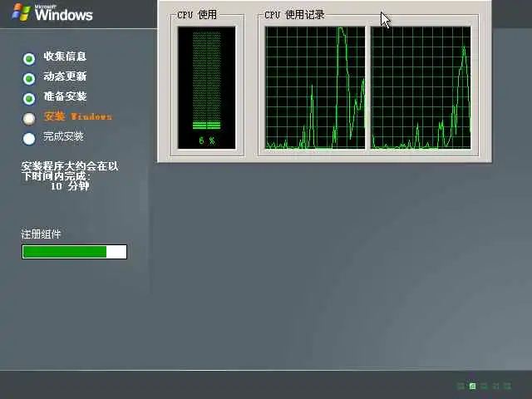This screenshot has height=399, width=532.
Task: Select the 动态更新 step indicator bullet
Action: (29, 79)
